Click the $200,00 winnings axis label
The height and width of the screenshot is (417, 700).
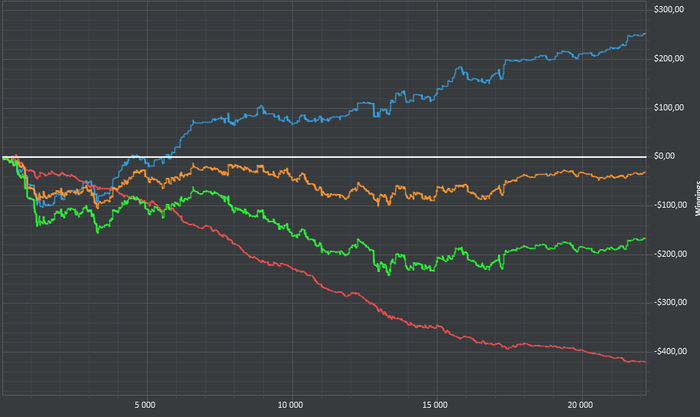(x=669, y=59)
